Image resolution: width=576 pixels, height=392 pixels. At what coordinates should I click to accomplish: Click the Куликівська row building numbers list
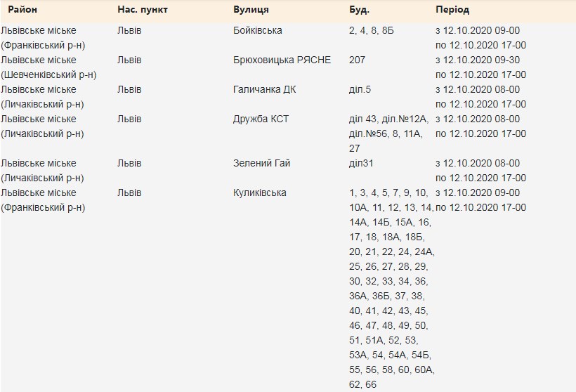click(391, 288)
